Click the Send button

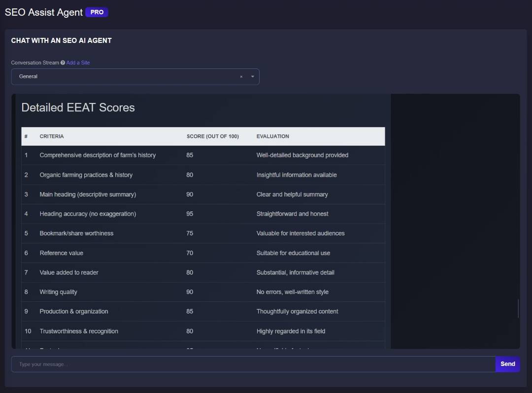pos(507,364)
